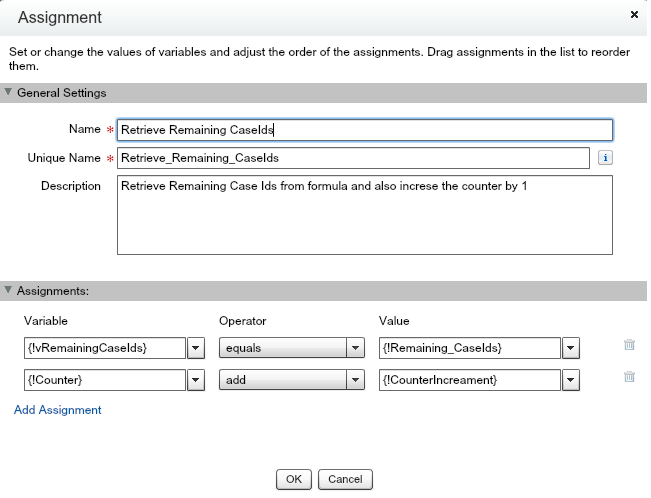651x498 pixels.
Task: Close the Assignment dialog
Action: [634, 16]
